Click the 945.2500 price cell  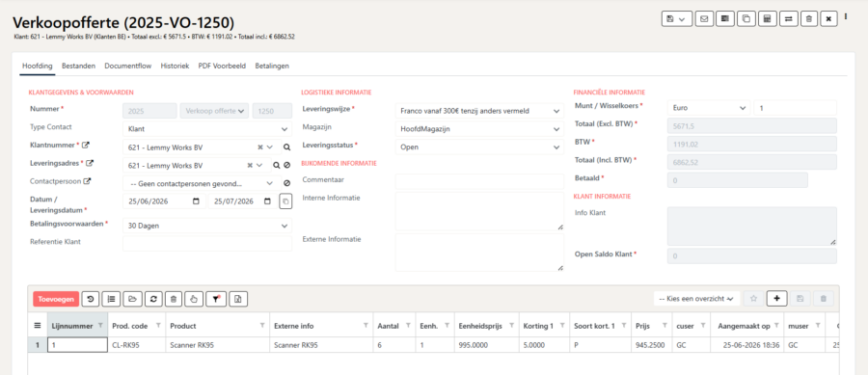[651, 344]
